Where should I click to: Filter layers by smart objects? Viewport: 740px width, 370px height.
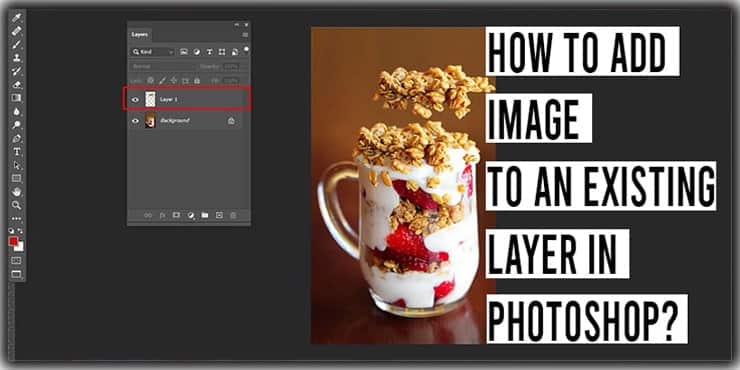(x=235, y=52)
